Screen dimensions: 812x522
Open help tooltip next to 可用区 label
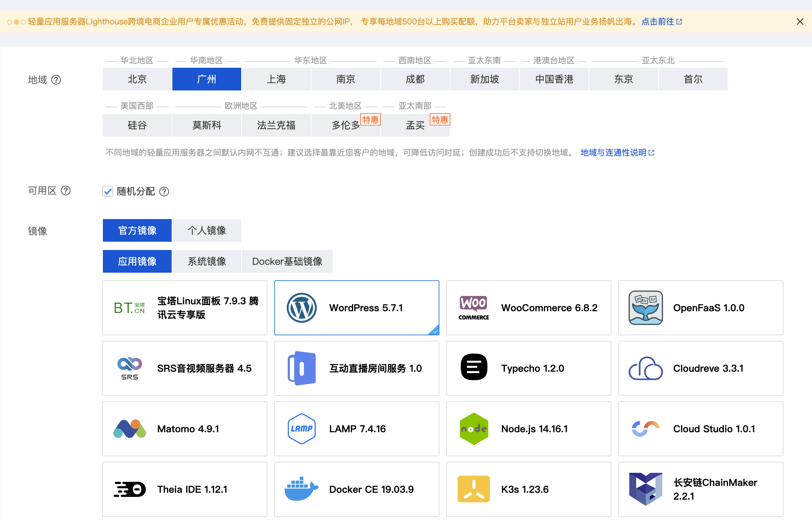tap(66, 191)
